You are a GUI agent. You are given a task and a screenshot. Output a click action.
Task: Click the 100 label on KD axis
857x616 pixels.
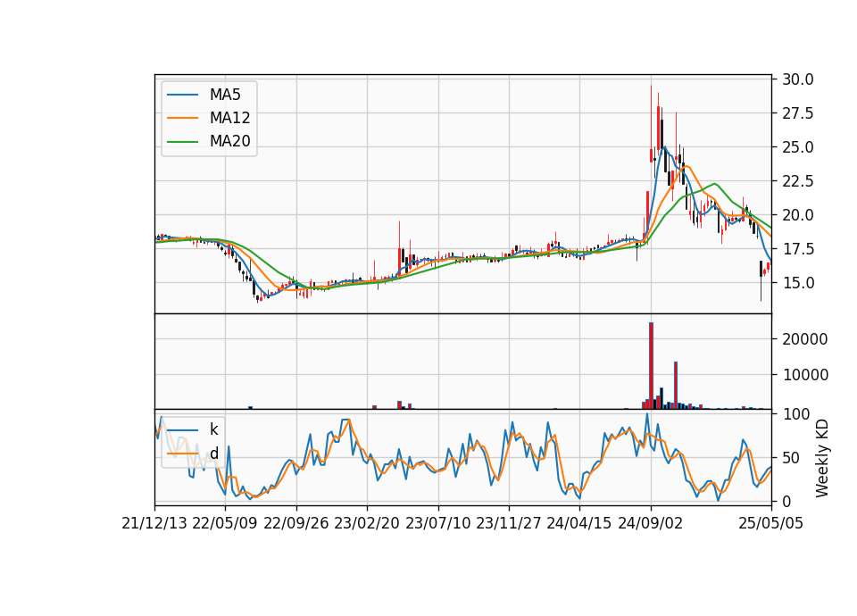point(795,414)
